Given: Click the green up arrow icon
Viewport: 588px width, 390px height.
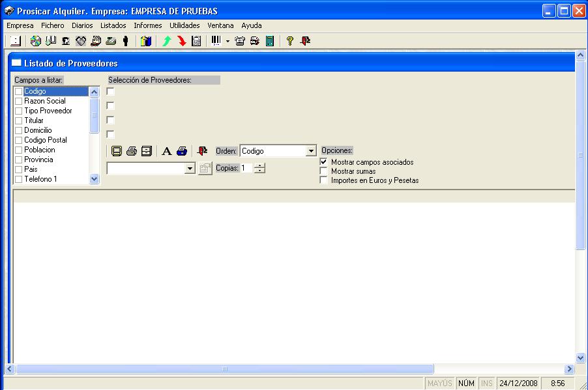Looking at the screenshot, I should (166, 41).
